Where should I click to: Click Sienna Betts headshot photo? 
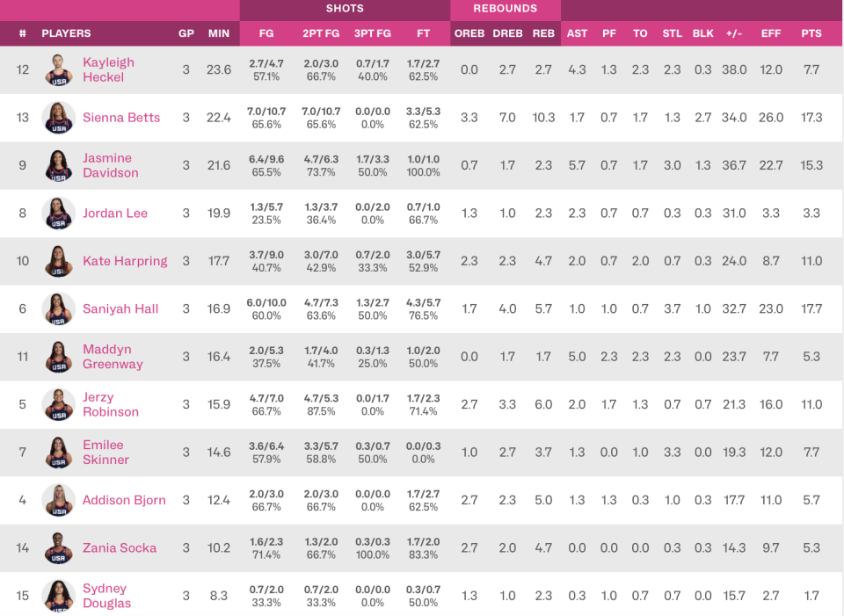pos(58,118)
